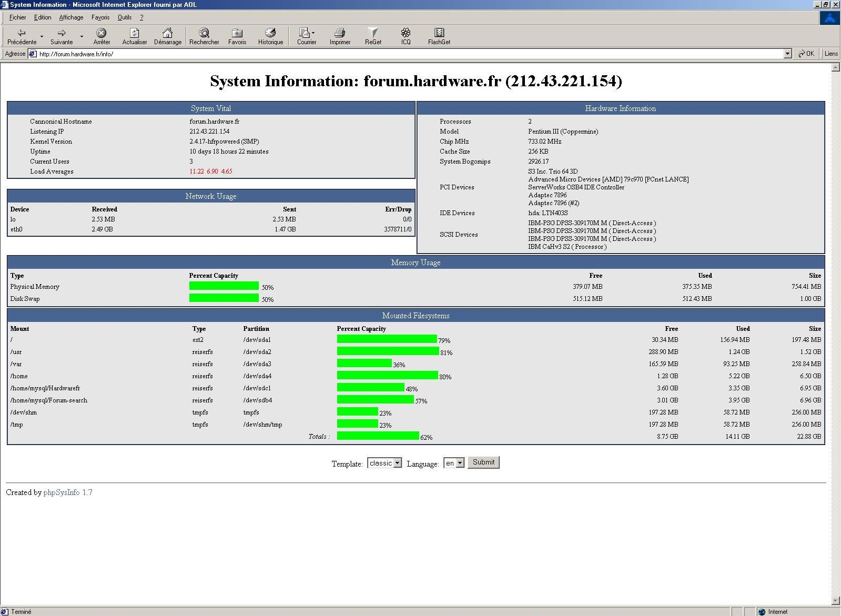This screenshot has width=841, height=616.
Task: Launch ReGet from the toolbar
Action: click(x=373, y=33)
